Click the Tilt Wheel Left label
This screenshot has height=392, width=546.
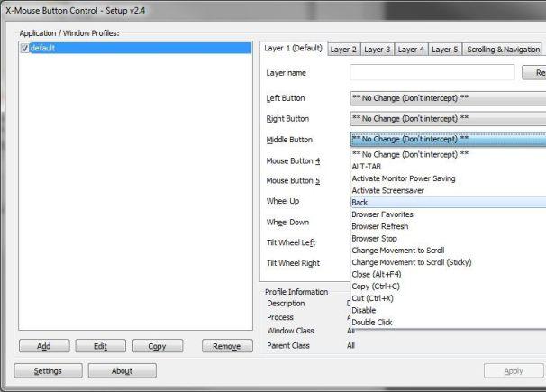pos(291,242)
